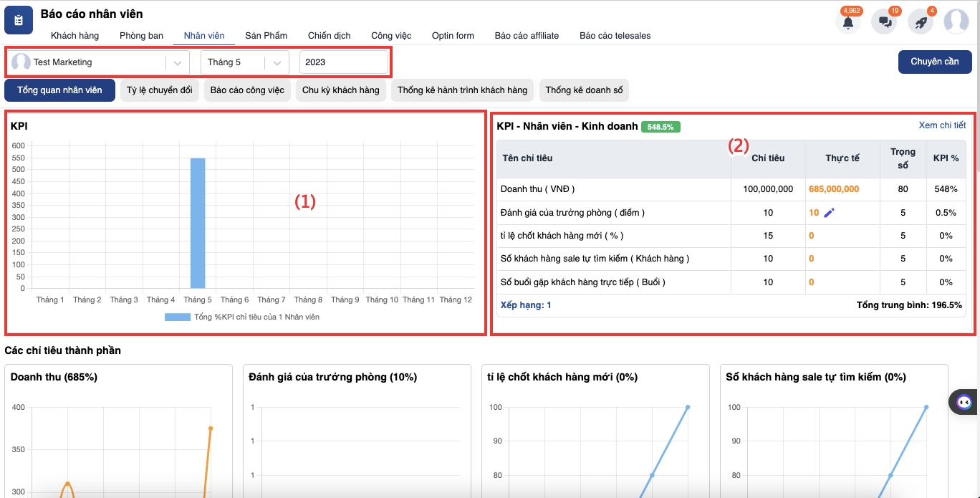Edit manager rating with pencil icon
The width and height of the screenshot is (980, 498).
(x=830, y=213)
